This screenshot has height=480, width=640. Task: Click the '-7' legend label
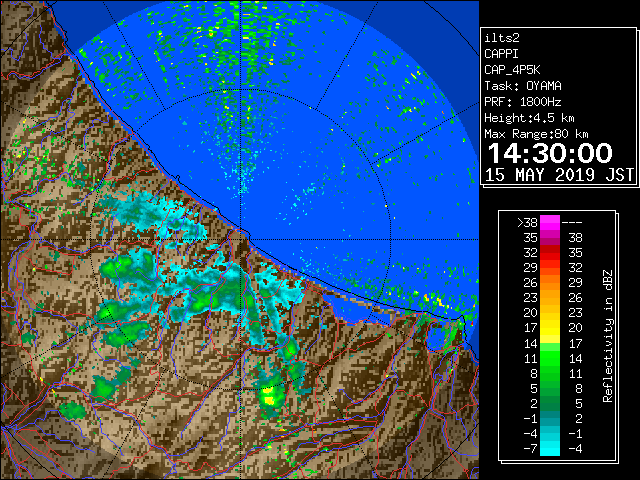tap(530, 449)
